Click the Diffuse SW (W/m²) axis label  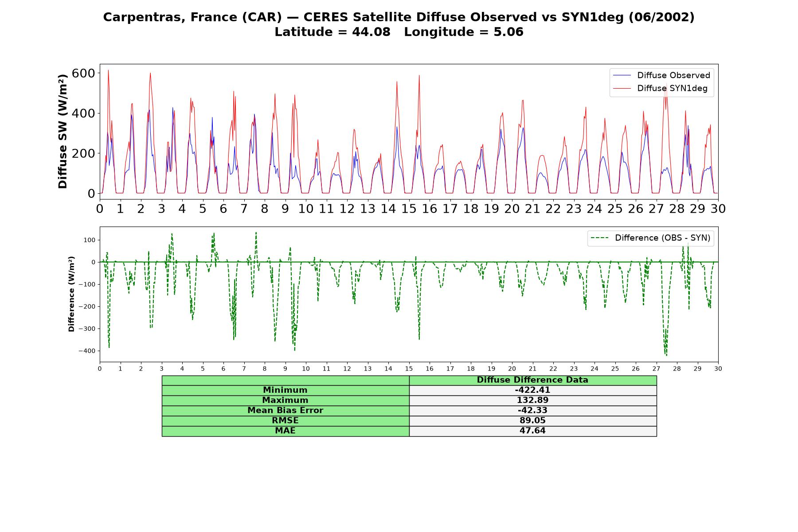click(x=63, y=131)
